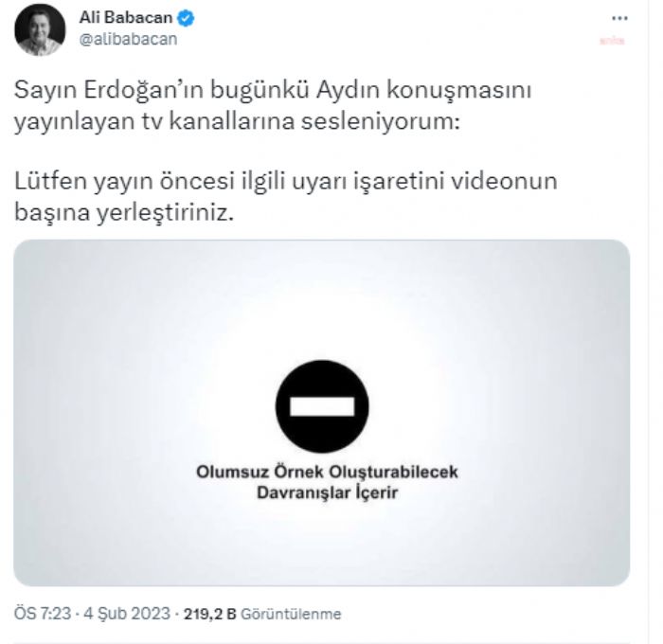
Task: Open the @alibabacan handle link
Action: pyautogui.click(x=128, y=40)
